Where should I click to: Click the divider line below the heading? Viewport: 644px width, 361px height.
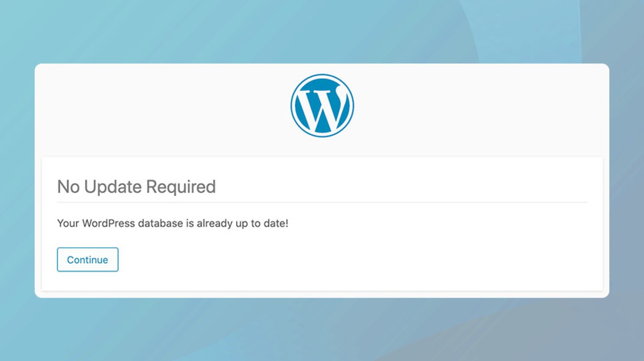click(x=322, y=202)
